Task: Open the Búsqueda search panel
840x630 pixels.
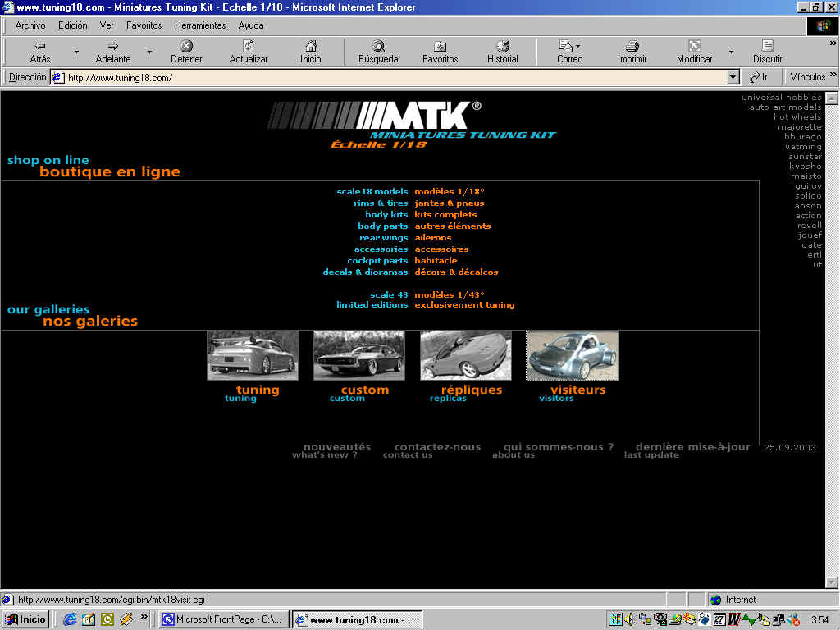Action: (x=378, y=52)
